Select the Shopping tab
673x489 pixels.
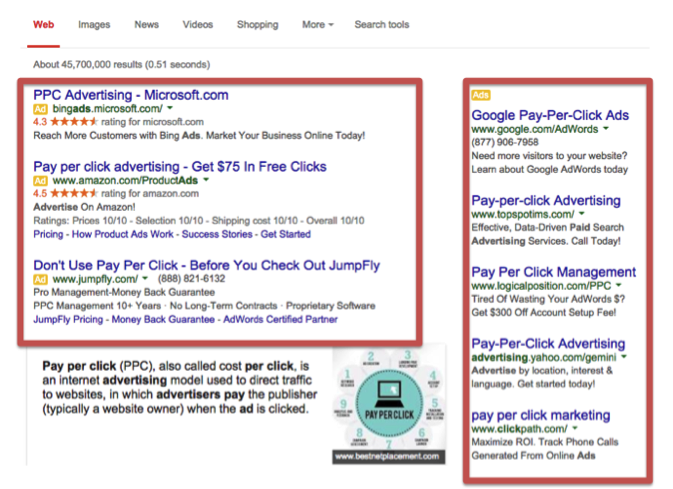pyautogui.click(x=257, y=24)
